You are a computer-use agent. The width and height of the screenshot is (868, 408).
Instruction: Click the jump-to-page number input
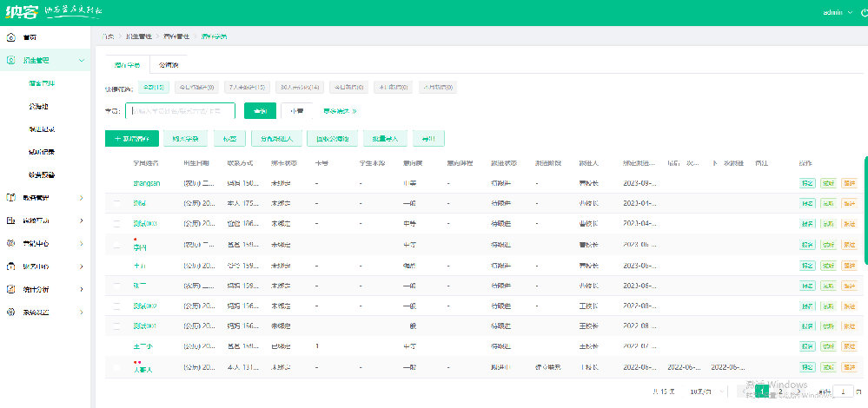coord(843,392)
